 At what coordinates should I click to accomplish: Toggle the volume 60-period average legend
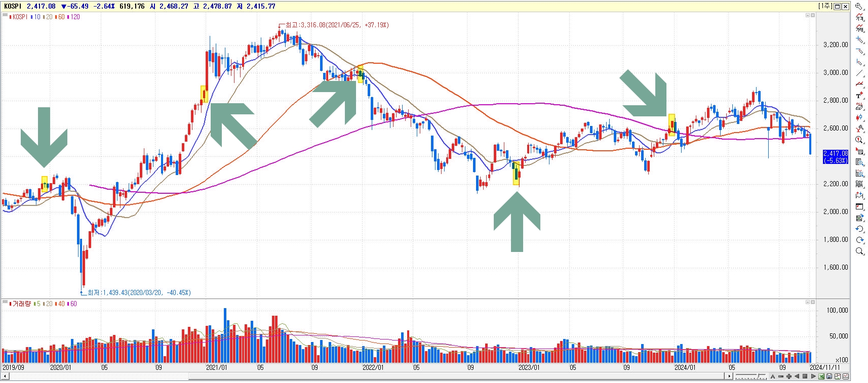(72, 304)
